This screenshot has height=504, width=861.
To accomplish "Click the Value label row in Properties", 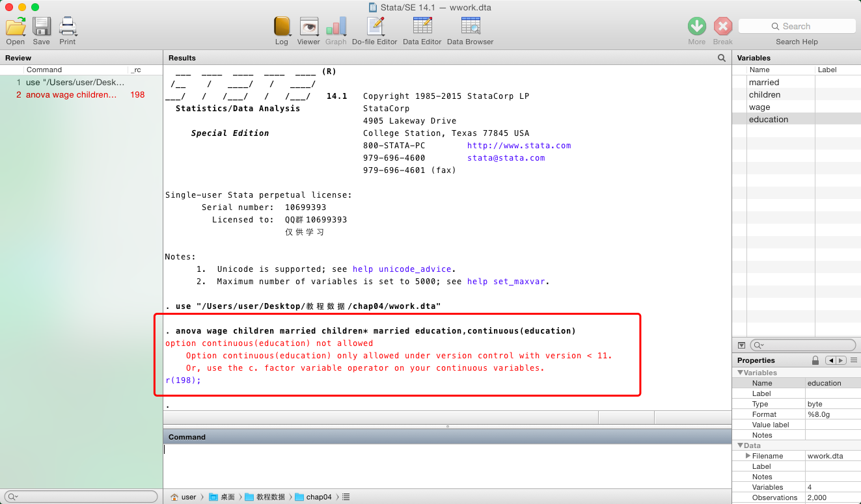I will click(x=798, y=425).
